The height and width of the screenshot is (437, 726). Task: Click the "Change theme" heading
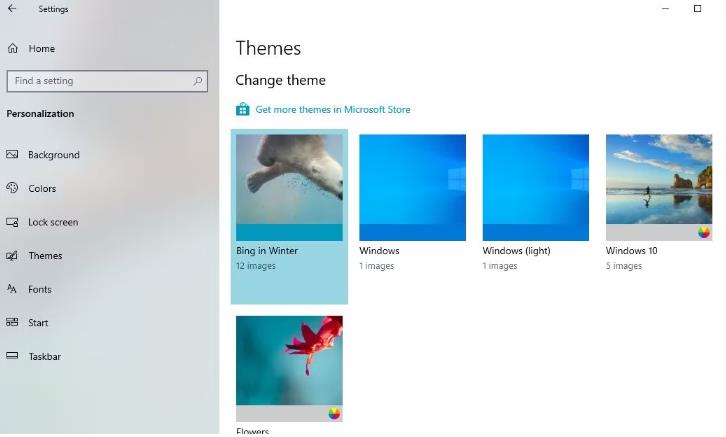click(x=281, y=80)
